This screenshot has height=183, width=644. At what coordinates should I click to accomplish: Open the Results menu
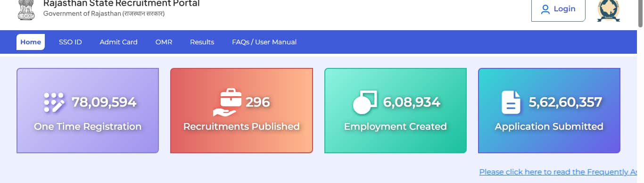pyautogui.click(x=202, y=42)
